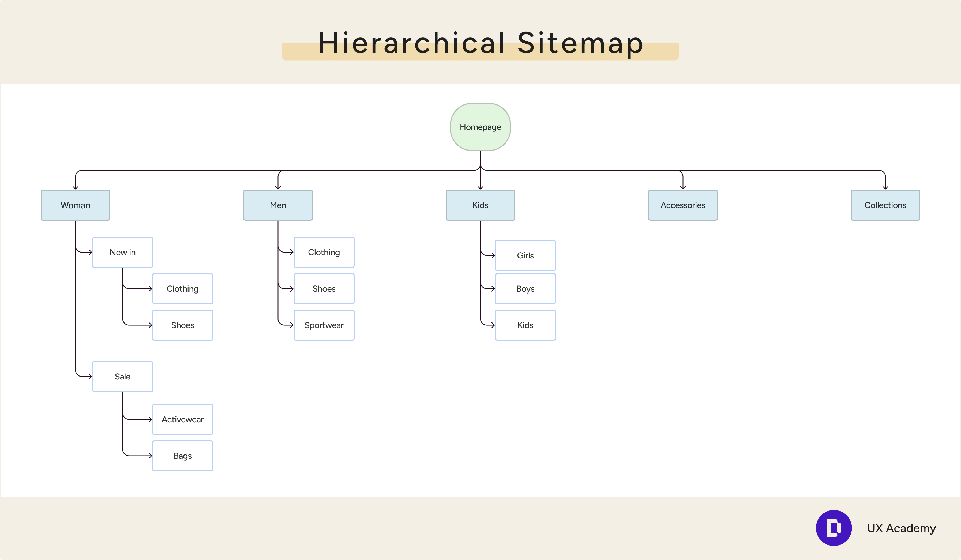
Task: Click the UX Academy text label
Action: click(901, 528)
